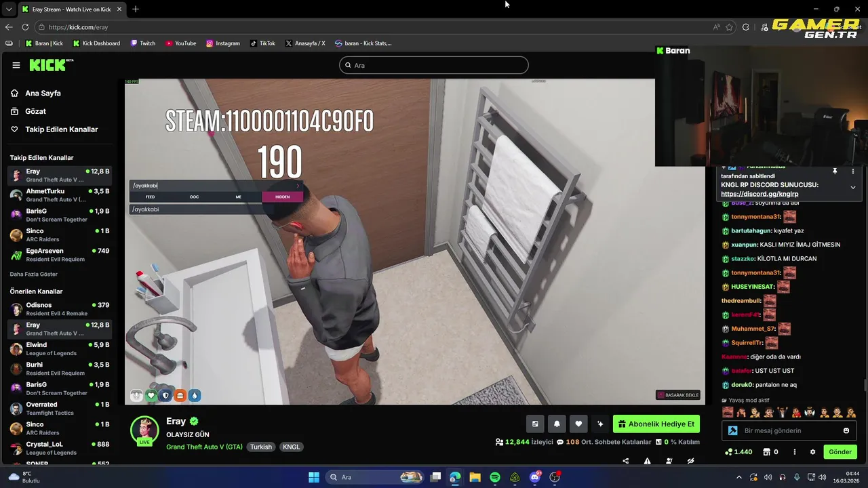Open the emoji picker in chat input

coord(846,430)
